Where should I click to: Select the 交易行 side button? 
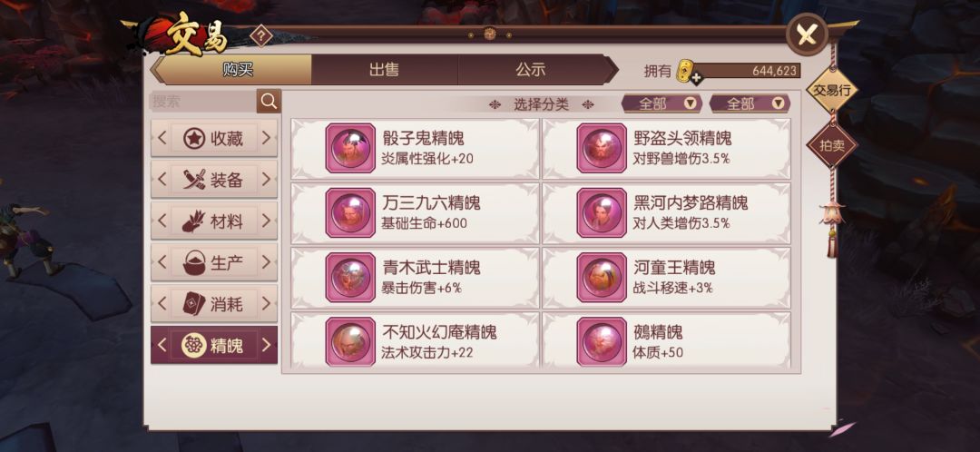[832, 90]
